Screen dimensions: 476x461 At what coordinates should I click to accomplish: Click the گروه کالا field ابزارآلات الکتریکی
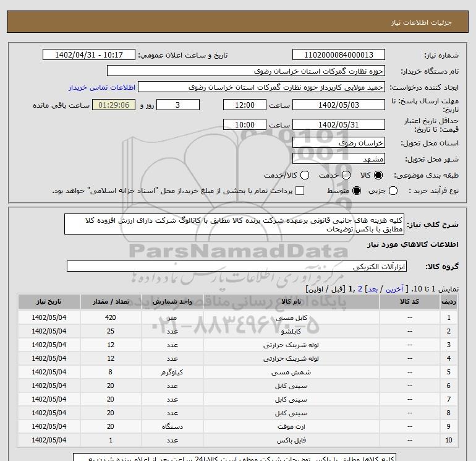[237, 266]
